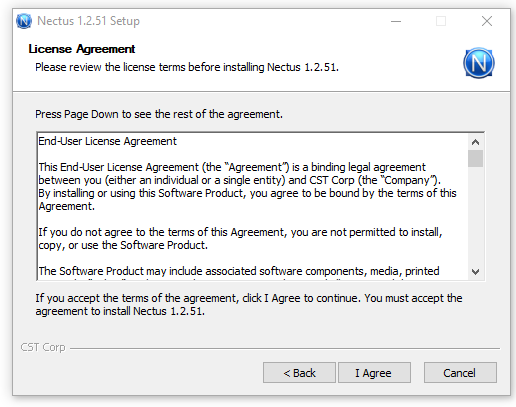
Task: Click the license text scroll up arrow
Action: point(475,142)
